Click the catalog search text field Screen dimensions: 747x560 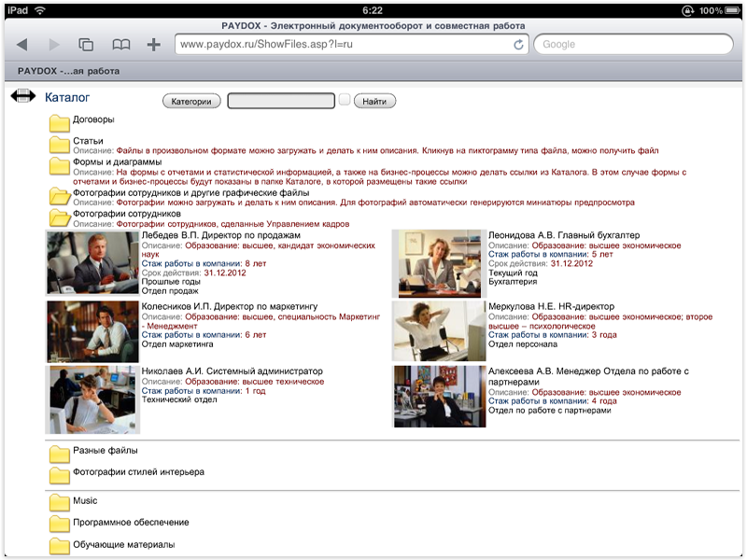click(280, 101)
